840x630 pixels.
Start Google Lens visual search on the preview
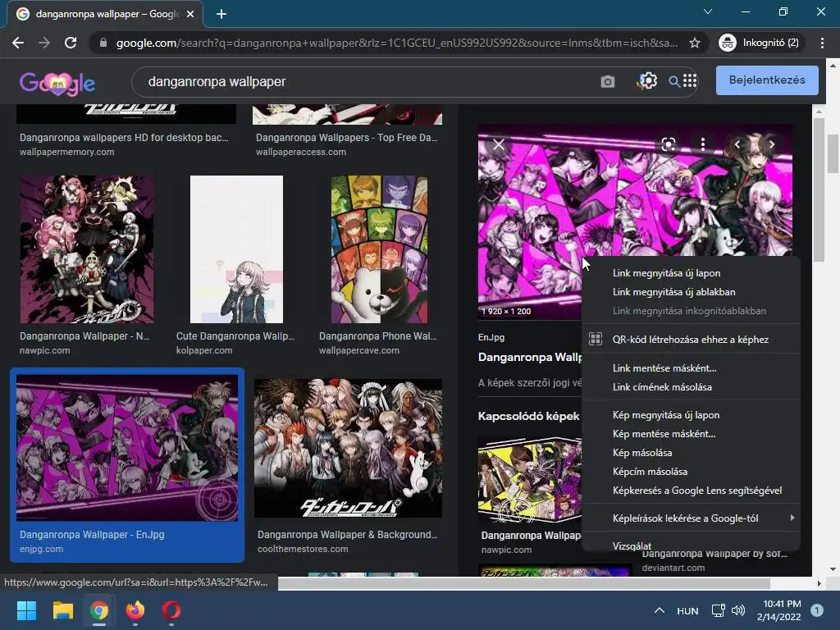point(668,144)
